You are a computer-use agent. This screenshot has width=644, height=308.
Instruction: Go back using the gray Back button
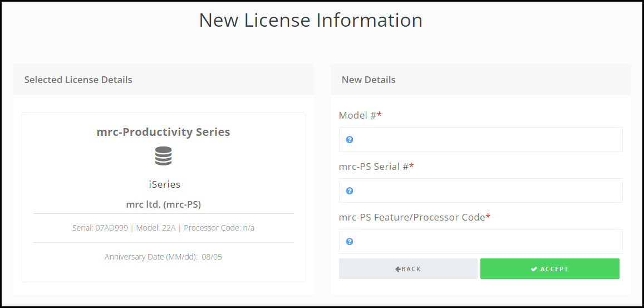tap(408, 269)
